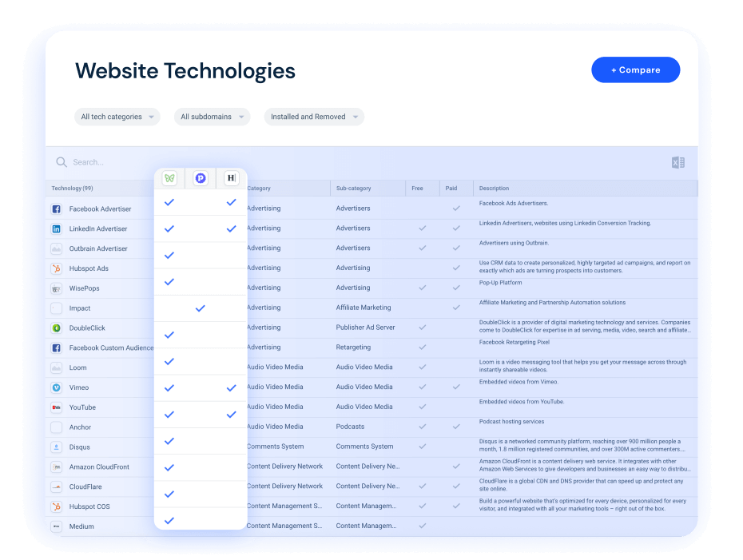Image resolution: width=743 pixels, height=560 pixels.
Task: Select the H site icon
Action: 231,178
